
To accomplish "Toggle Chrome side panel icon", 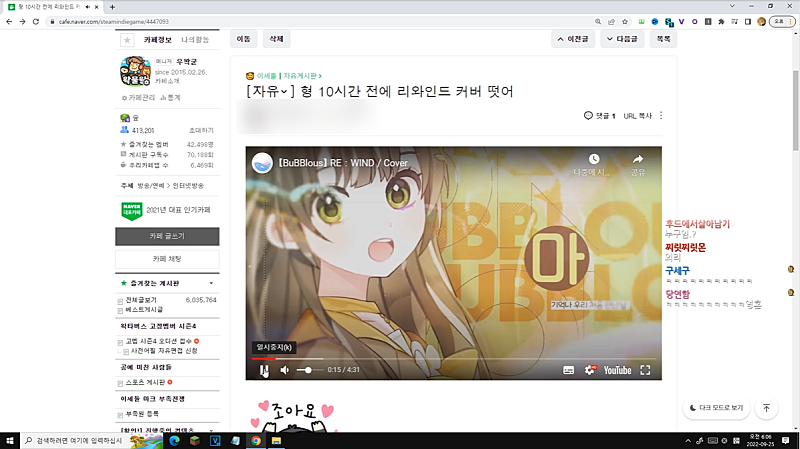I will (x=748, y=21).
